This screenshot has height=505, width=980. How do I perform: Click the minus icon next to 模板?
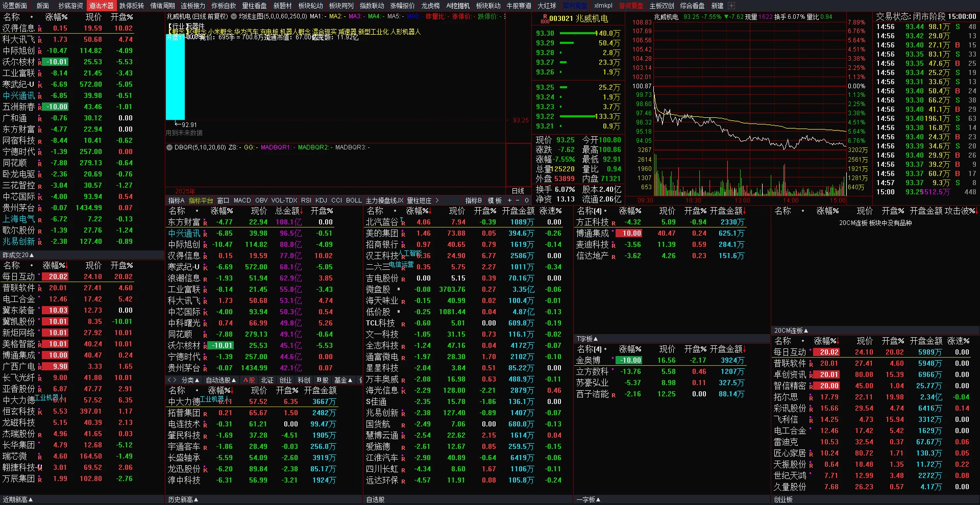point(518,200)
